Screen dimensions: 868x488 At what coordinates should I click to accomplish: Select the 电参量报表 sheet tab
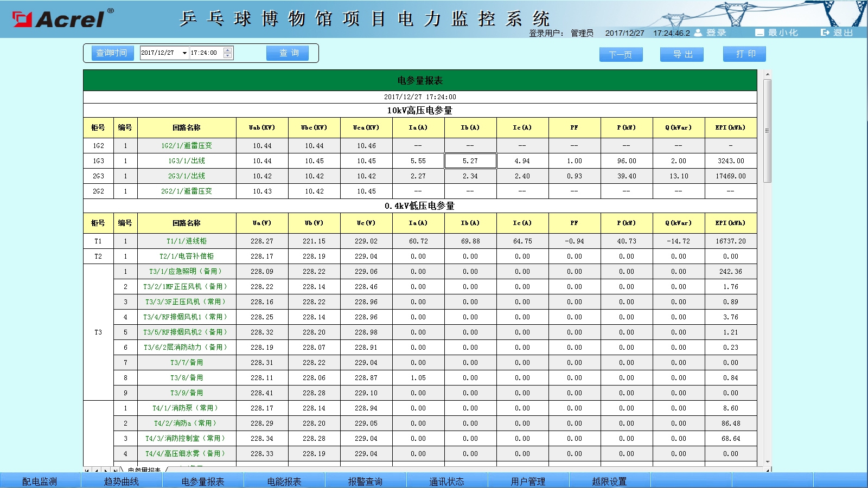pyautogui.click(x=144, y=470)
